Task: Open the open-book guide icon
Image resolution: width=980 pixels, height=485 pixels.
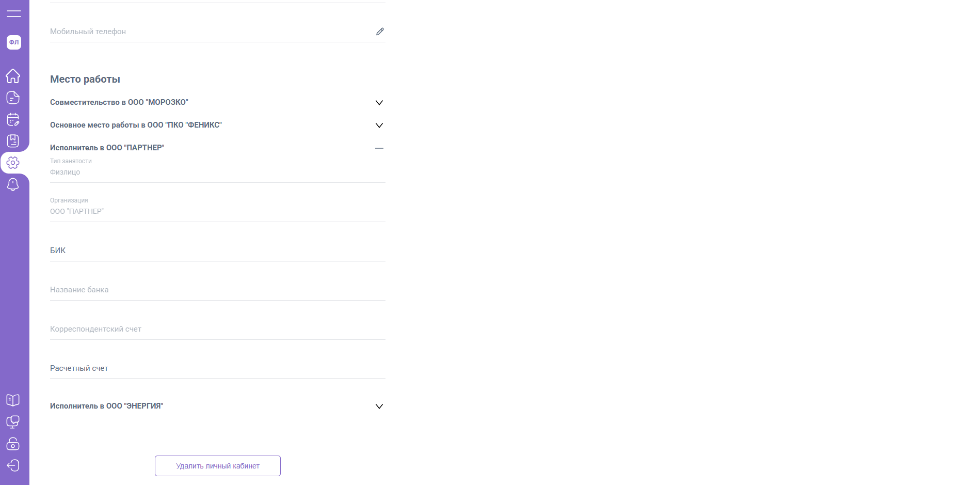Action: point(13,400)
